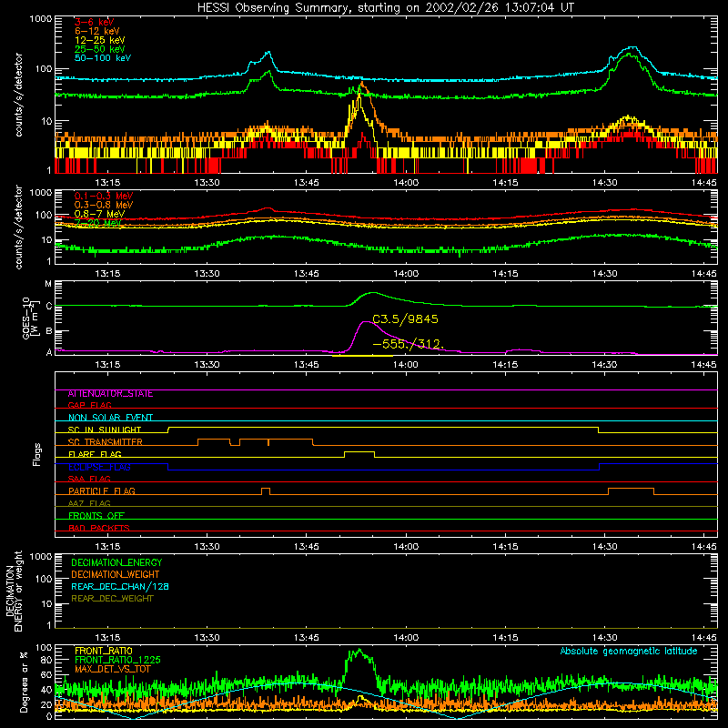Click the green FRONT_RATIO_1225 peak near 13:53
This screenshot has width=728, height=728.
point(359,652)
